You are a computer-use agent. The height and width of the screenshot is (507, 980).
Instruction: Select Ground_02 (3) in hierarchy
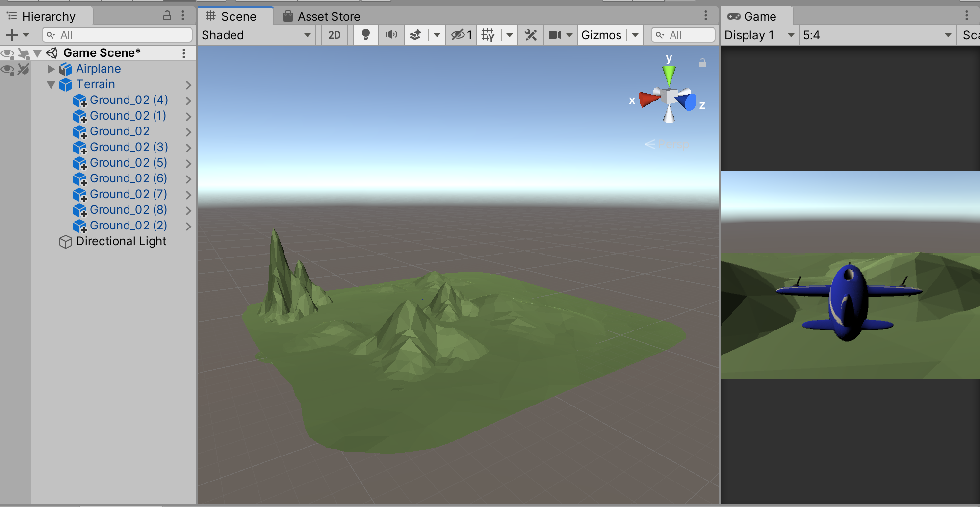click(129, 147)
